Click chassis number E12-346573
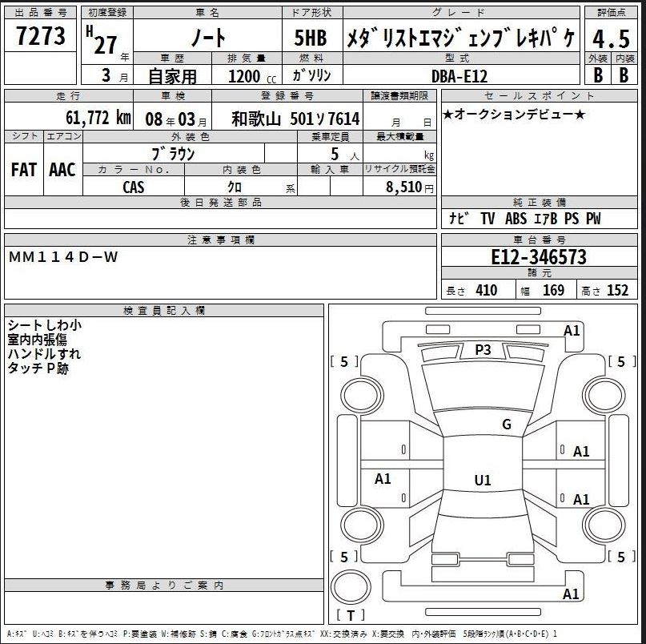 click(x=539, y=257)
